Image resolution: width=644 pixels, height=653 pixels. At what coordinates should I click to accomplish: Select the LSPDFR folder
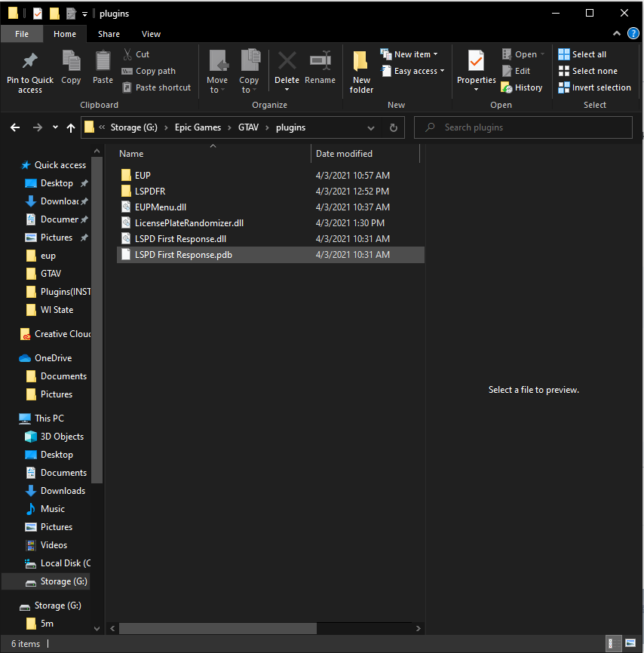(x=271, y=192)
